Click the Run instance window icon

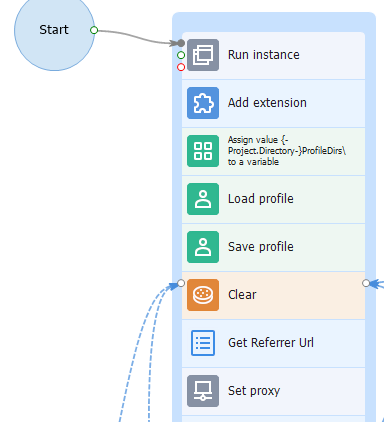pyautogui.click(x=203, y=55)
